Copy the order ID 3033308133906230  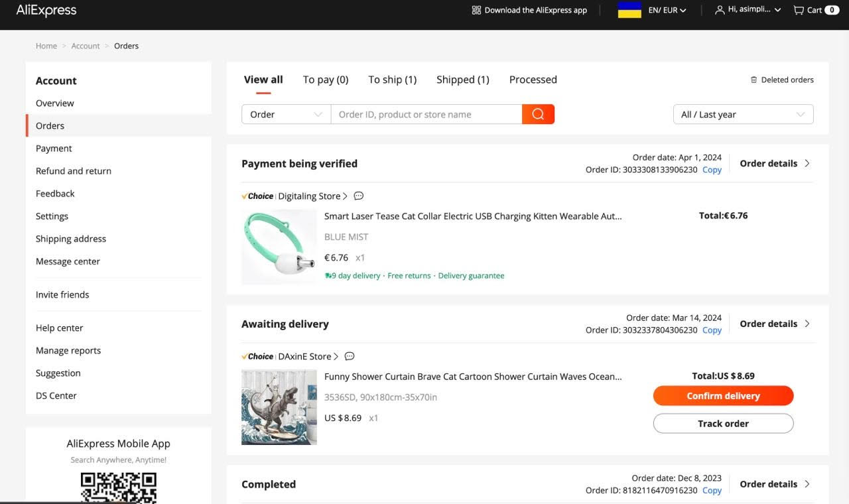(712, 170)
